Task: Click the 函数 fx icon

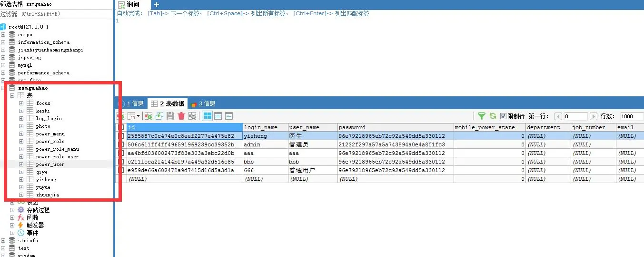Action: (x=21, y=217)
